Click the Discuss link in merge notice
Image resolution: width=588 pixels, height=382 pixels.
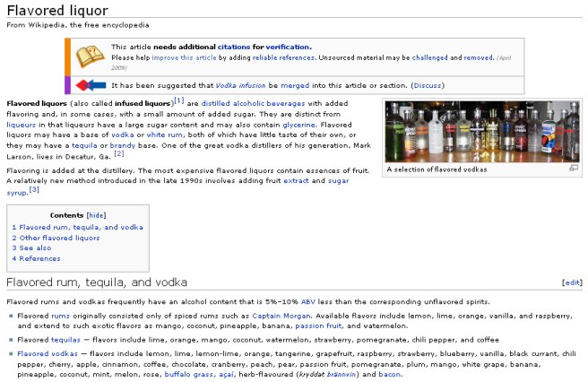coord(428,85)
